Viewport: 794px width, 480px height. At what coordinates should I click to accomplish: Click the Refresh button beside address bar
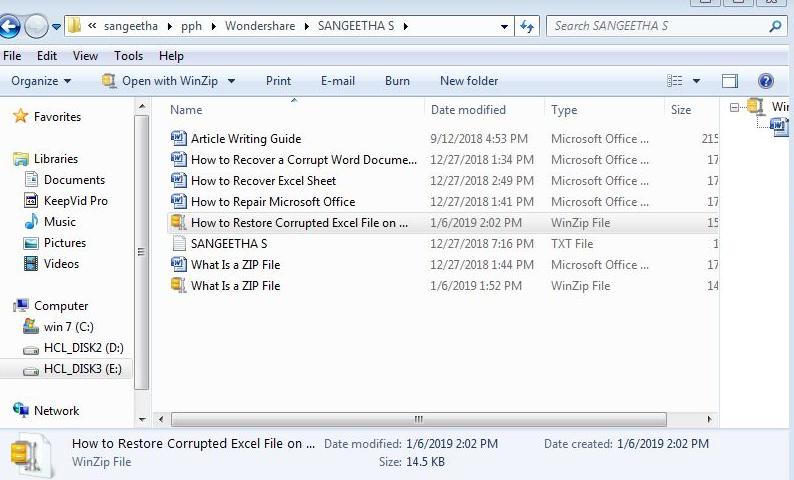pos(527,26)
